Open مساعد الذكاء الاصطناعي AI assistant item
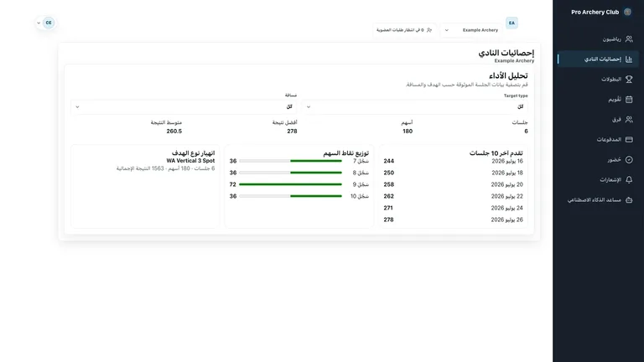 click(x=598, y=200)
